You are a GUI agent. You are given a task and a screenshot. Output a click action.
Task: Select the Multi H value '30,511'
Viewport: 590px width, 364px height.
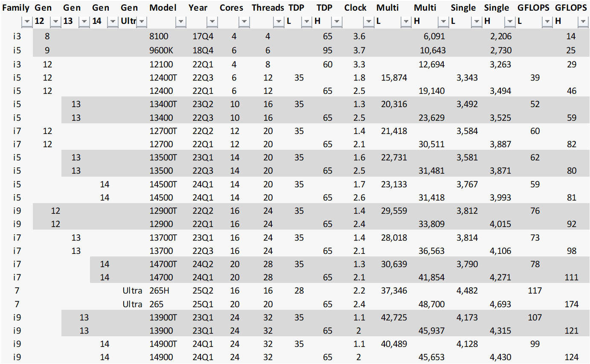(x=432, y=145)
